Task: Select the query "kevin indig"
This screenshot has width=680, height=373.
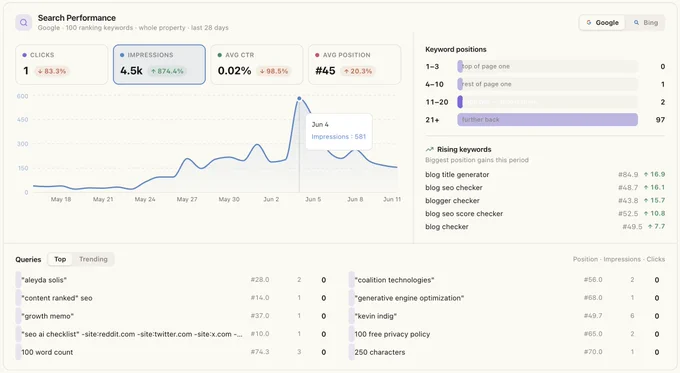Action: pyautogui.click(x=506, y=316)
